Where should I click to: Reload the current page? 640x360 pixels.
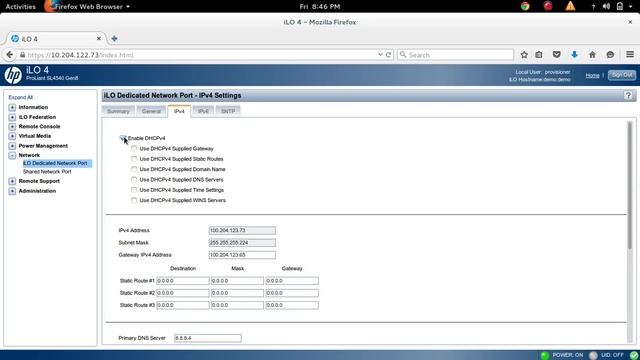pos(389,55)
